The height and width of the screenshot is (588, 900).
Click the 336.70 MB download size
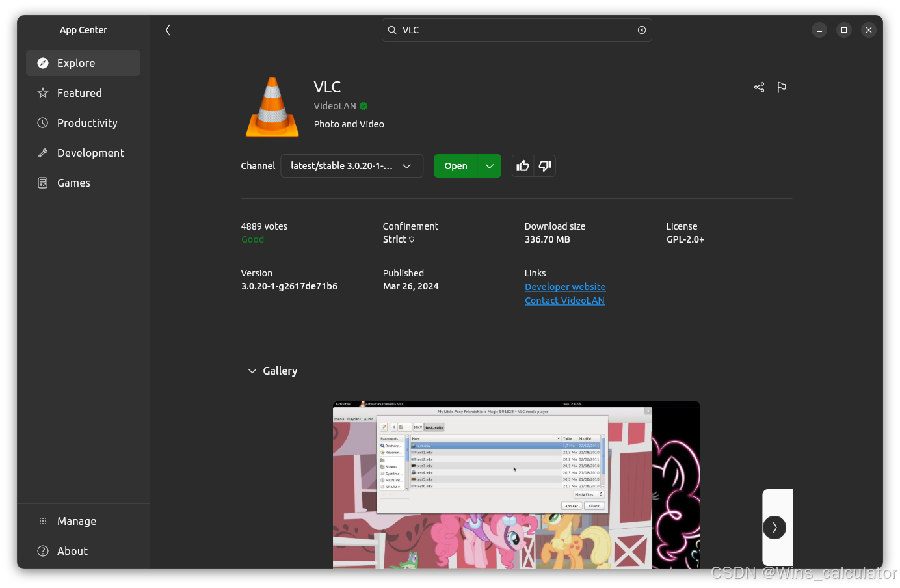(548, 239)
